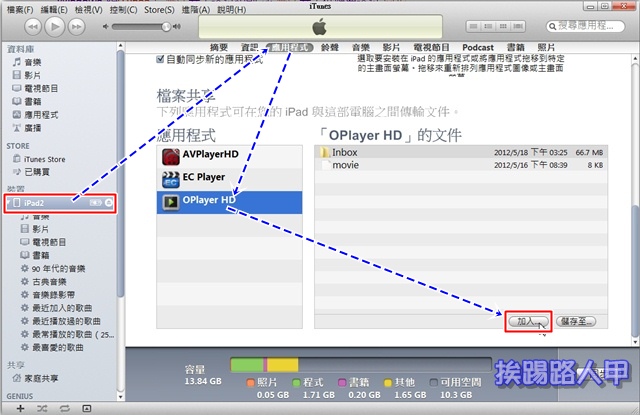Switch to the 書籍 device tab
This screenshot has height=415, width=640.
tap(516, 48)
